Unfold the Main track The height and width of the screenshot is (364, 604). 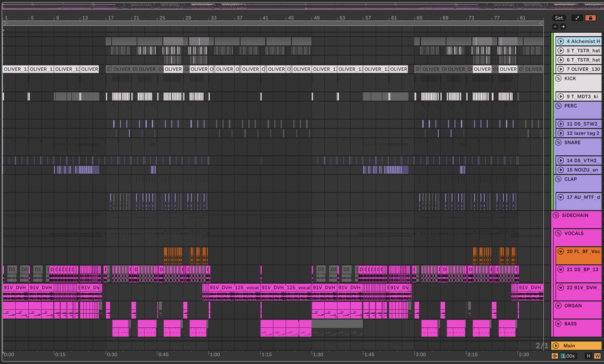coord(556,346)
